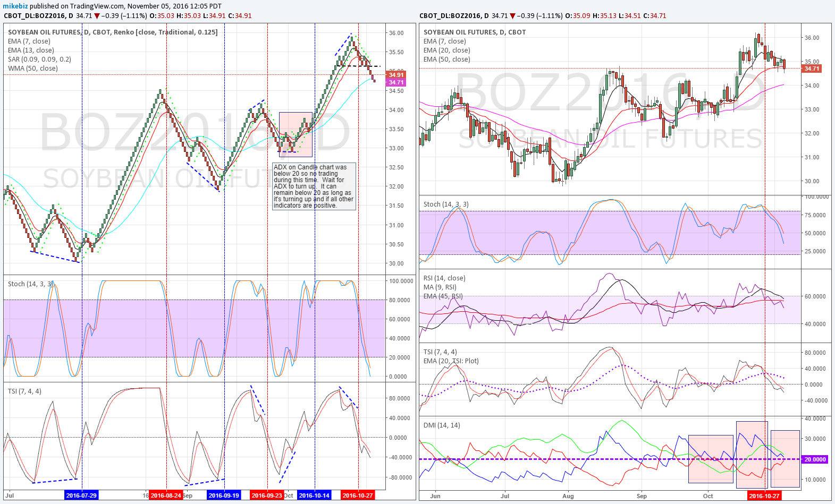Image resolution: width=835 pixels, height=504 pixels.
Task: Click the pink 34.71 label on Renko chart
Action: [x=396, y=82]
